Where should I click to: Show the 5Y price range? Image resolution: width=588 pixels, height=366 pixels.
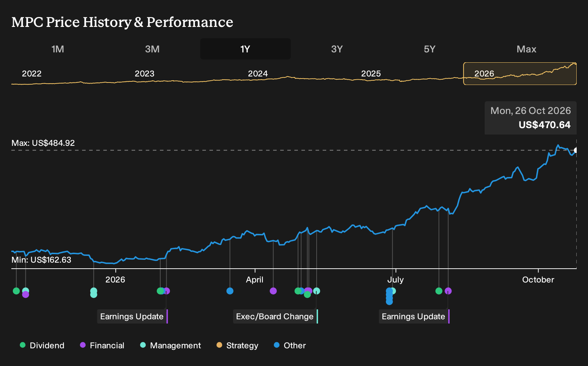click(x=430, y=49)
